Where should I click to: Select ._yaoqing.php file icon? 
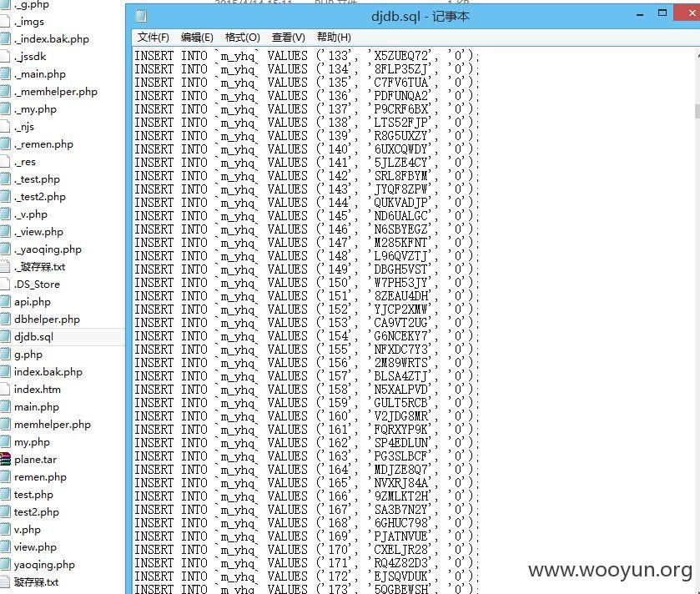pyautogui.click(x=4, y=249)
